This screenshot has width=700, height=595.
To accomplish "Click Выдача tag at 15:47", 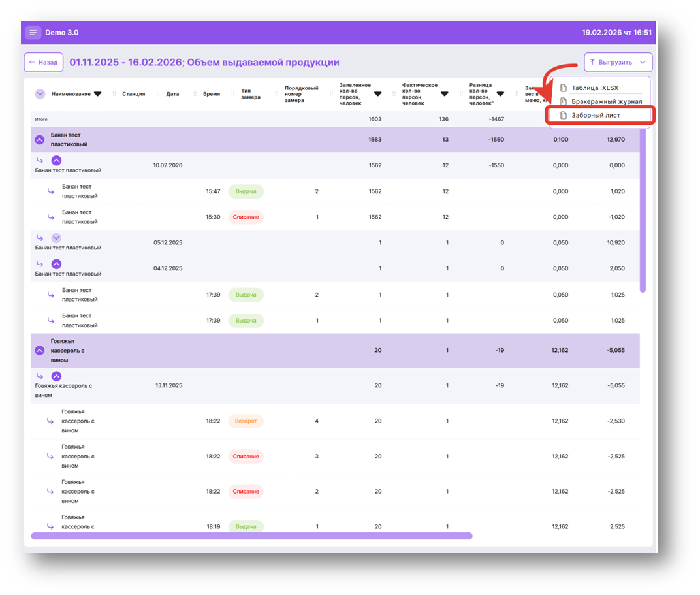I will pos(246,191).
